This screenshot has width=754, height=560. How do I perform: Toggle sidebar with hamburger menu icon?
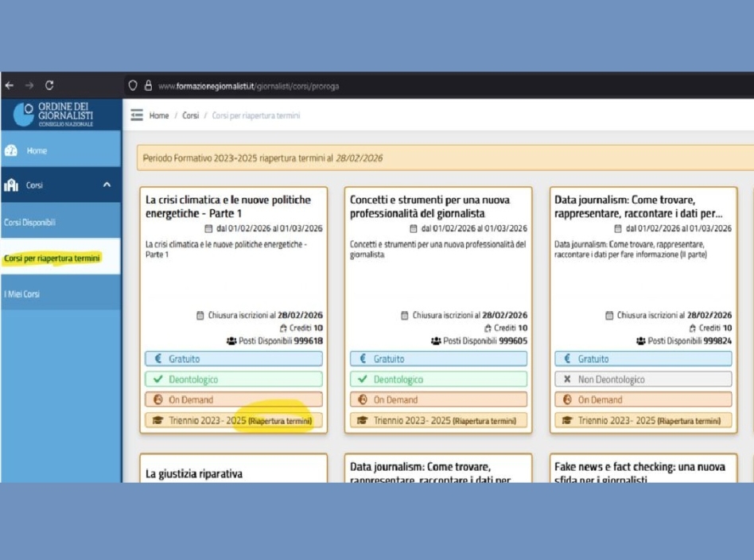point(137,115)
